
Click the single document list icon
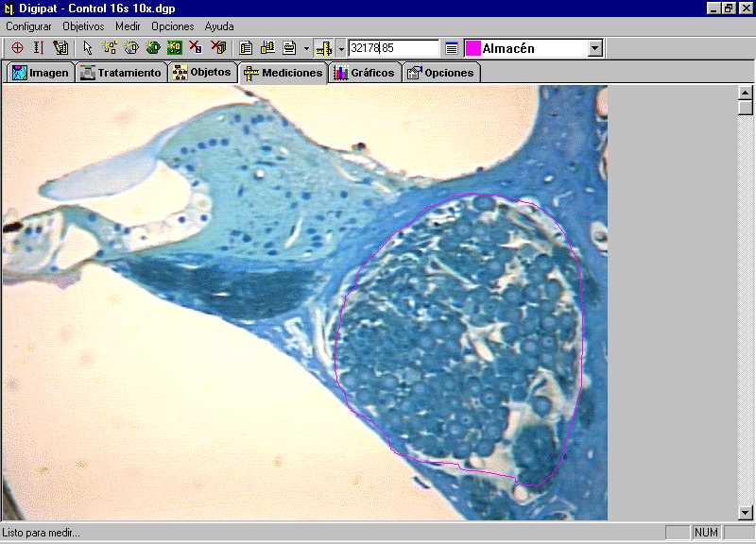pyautogui.click(x=246, y=48)
